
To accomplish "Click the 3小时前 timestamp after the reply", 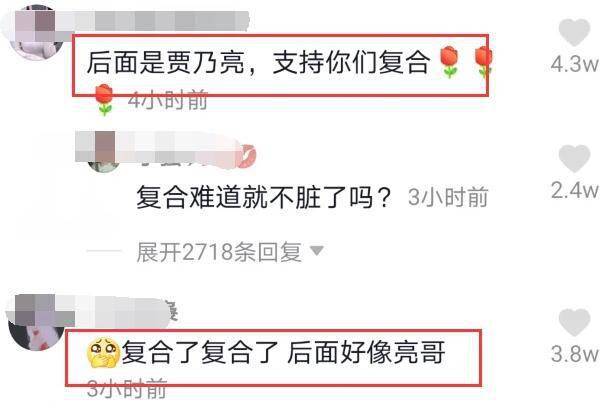I will point(448,197).
